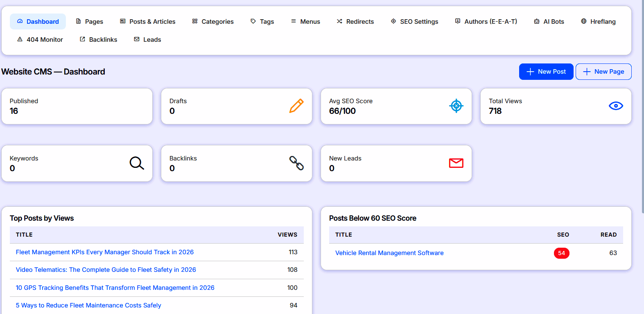Open Vehicle Rental Management Software link
The width and height of the screenshot is (644, 314).
tap(389, 253)
